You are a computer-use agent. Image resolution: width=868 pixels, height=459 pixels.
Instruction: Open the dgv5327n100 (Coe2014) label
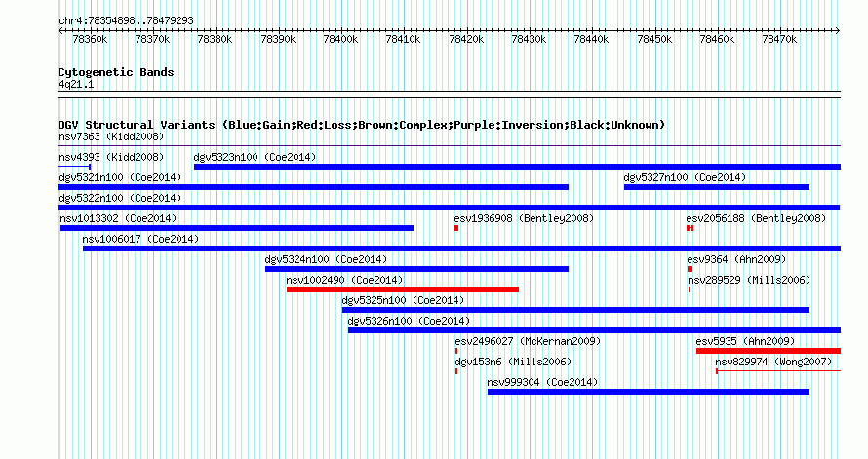tap(685, 177)
